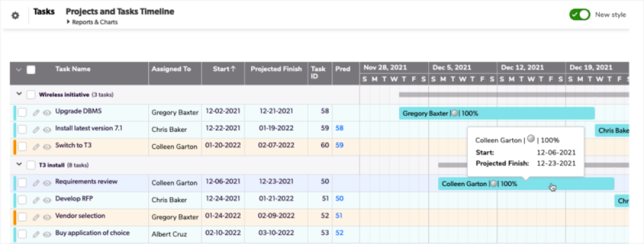Click the Requirements review task name

[86, 181]
